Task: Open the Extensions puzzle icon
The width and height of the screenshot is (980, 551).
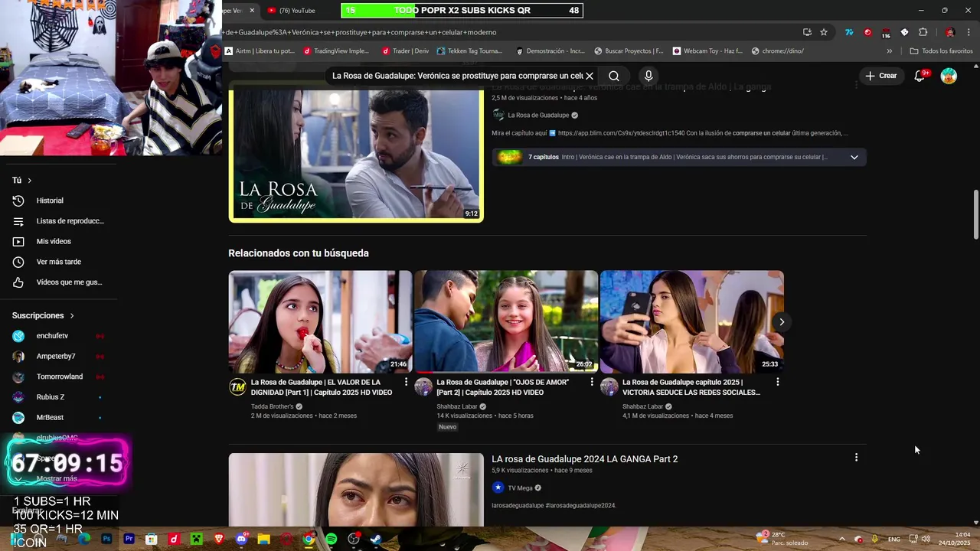Action: [x=923, y=32]
